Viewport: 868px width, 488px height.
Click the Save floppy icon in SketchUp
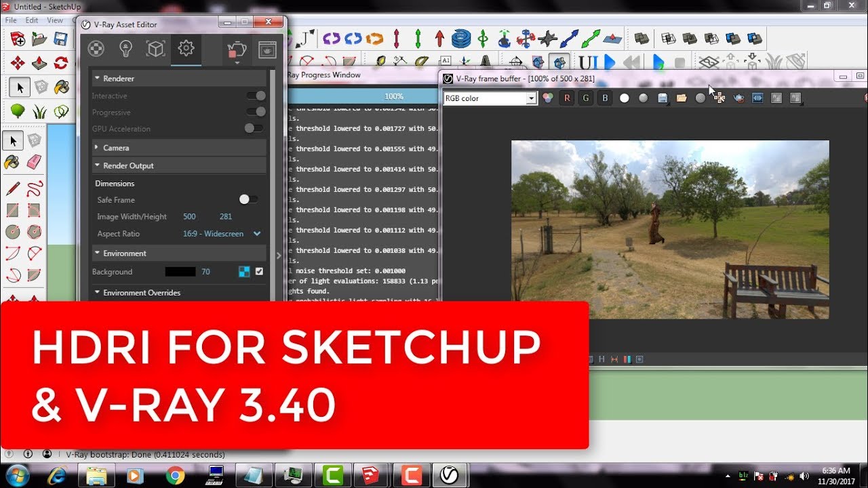click(x=60, y=39)
